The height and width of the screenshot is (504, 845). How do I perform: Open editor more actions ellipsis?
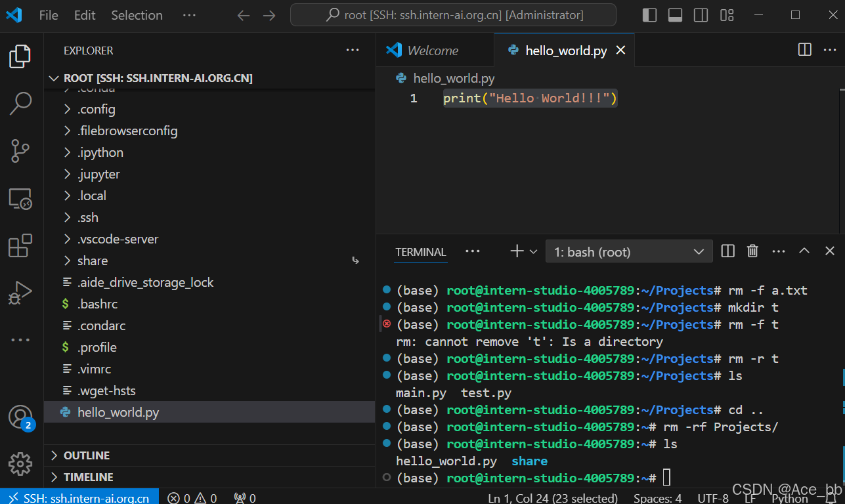(x=831, y=50)
